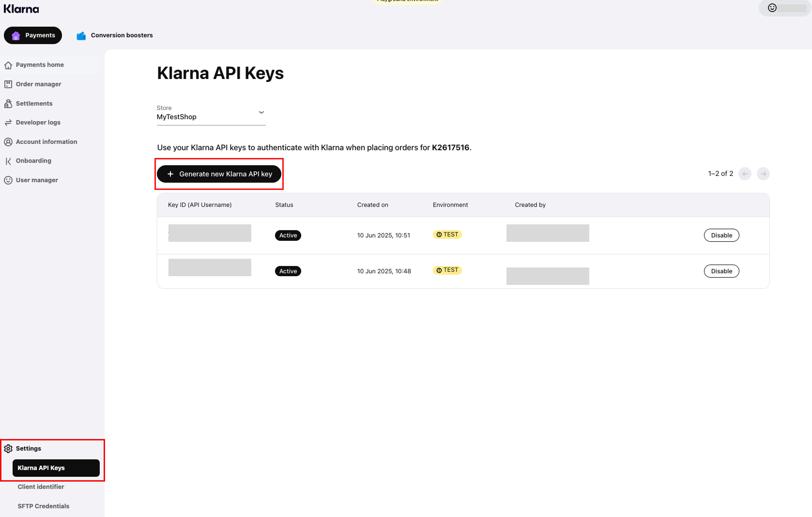Click the Klarna logo
Screen dimensions: 812x517
pos(21,9)
